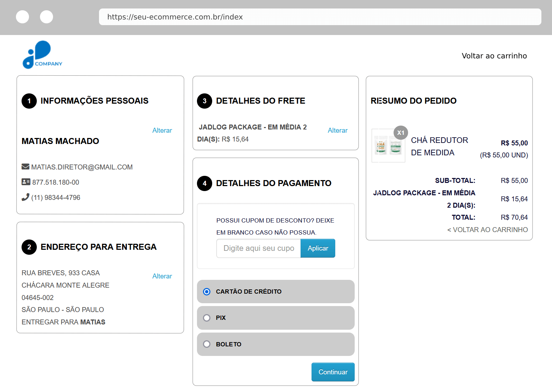Edit personal information via Alterar
Screen dimensions: 552x392
tap(162, 130)
